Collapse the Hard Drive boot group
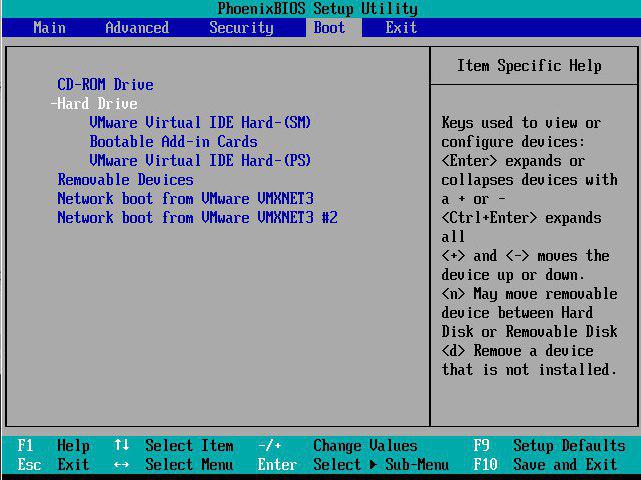Image resolution: width=641 pixels, height=480 pixels. tap(94, 103)
